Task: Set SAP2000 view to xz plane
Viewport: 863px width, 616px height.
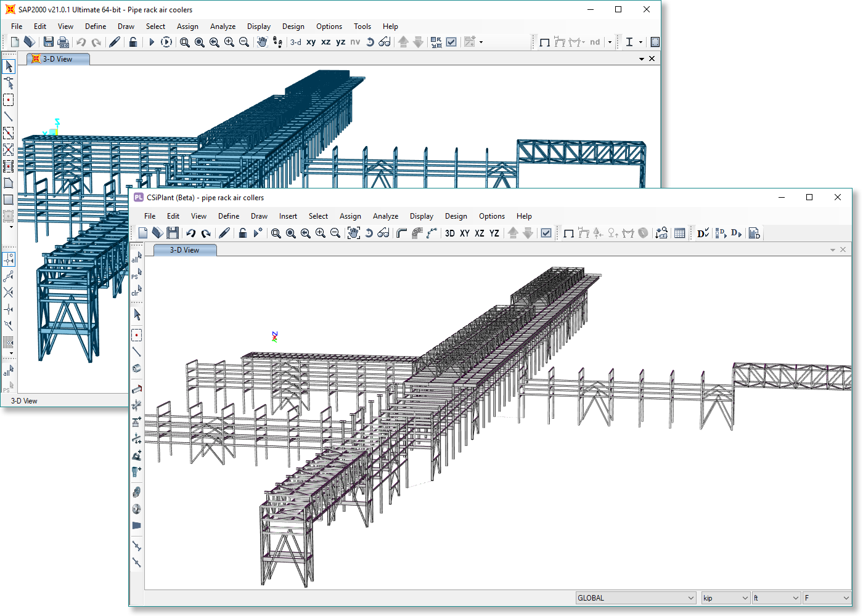Action: pos(326,42)
